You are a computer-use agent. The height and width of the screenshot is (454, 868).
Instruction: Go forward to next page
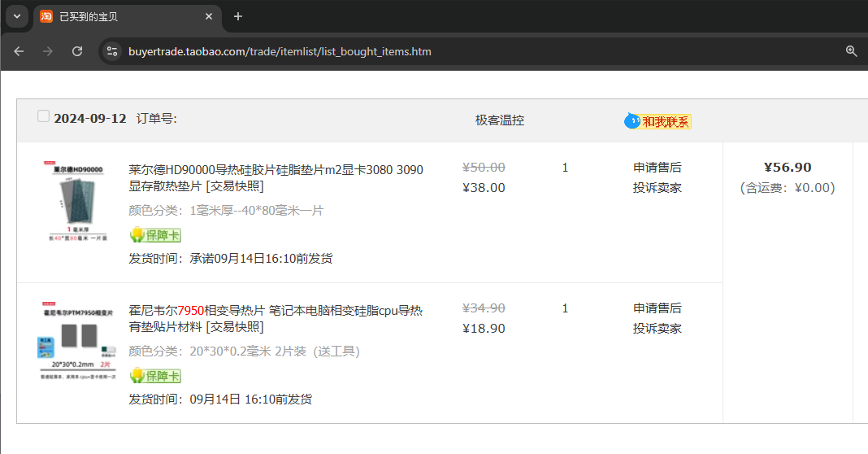[x=48, y=51]
